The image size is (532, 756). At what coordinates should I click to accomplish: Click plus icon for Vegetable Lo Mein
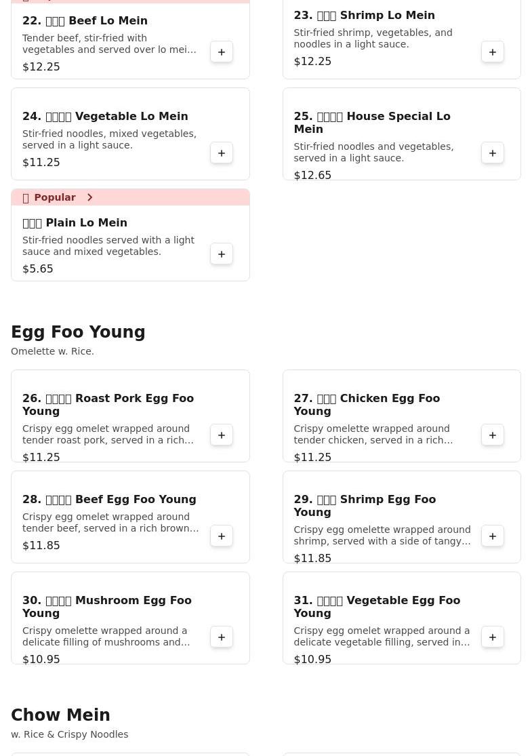[x=222, y=153]
